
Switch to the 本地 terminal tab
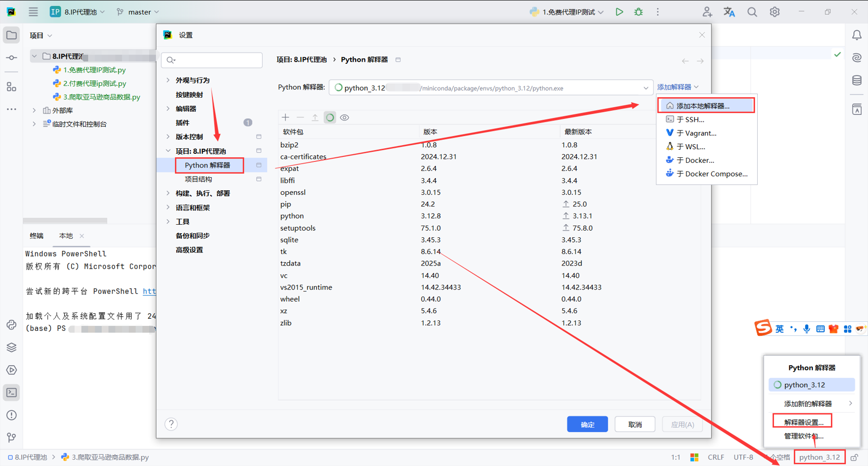coord(66,236)
